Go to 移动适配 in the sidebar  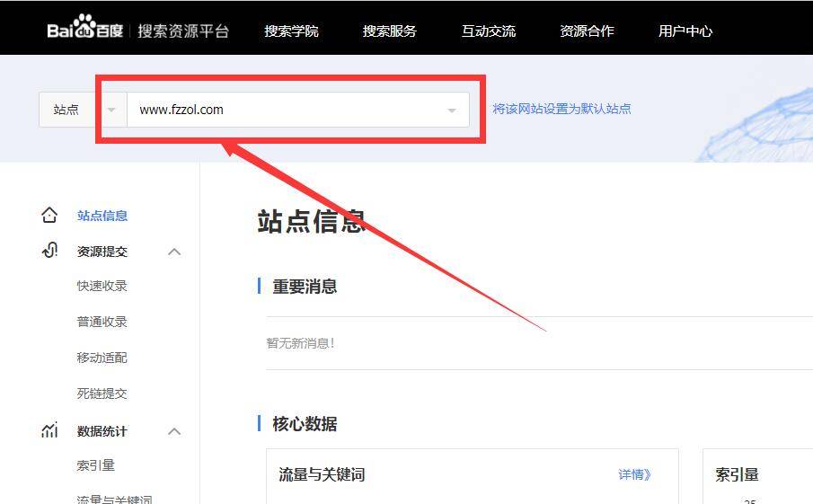[102, 358]
